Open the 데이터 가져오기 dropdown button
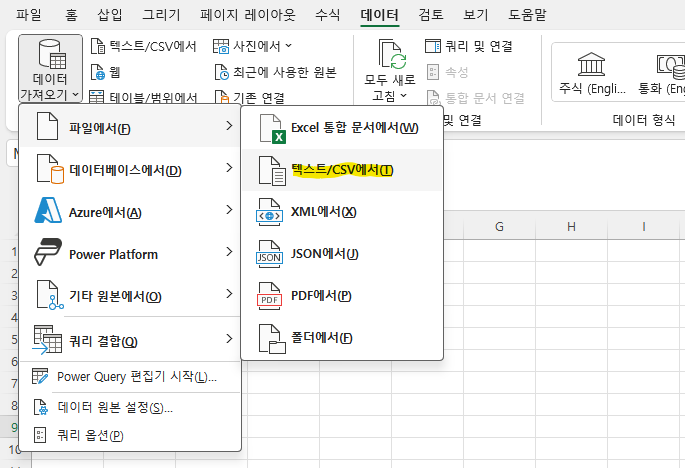Screen dimensions: 685x468 click(50, 69)
